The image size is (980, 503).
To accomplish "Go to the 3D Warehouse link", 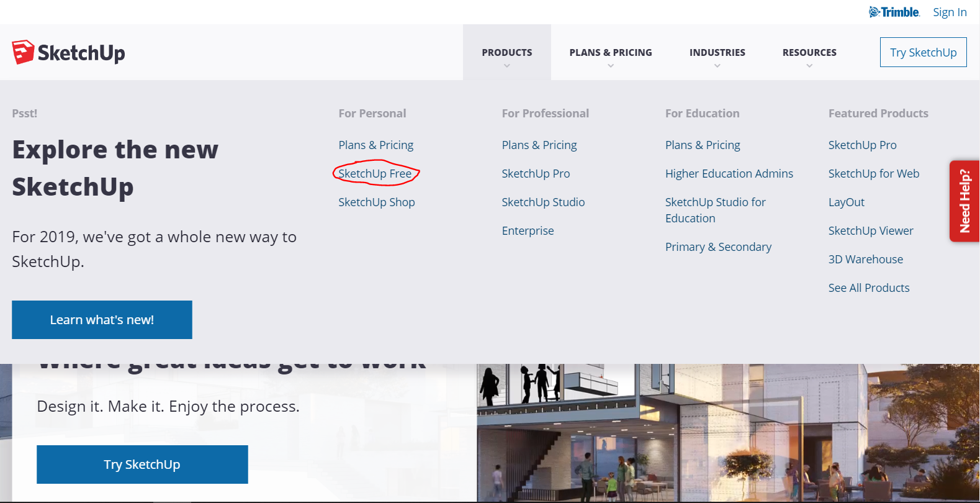I will click(x=866, y=259).
